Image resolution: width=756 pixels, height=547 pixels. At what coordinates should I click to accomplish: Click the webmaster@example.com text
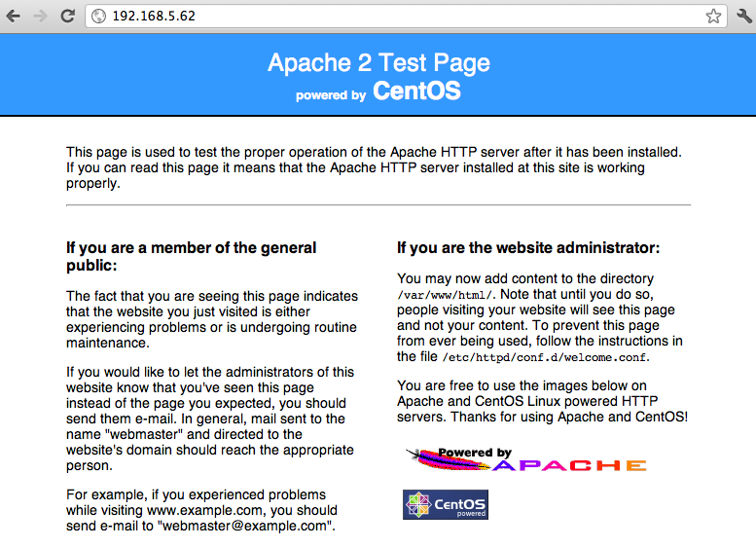(245, 526)
